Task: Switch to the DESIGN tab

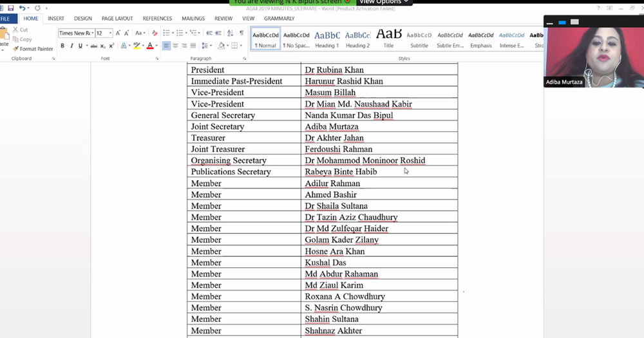Action: [83, 19]
